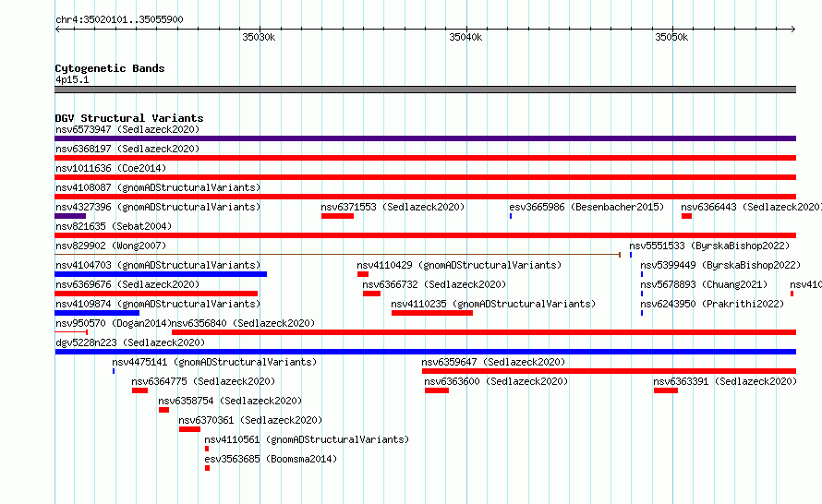The height and width of the screenshot is (504, 822).
Task: Click the nsv6359647 (Sedlazeck2020) label
Action: 493,362
